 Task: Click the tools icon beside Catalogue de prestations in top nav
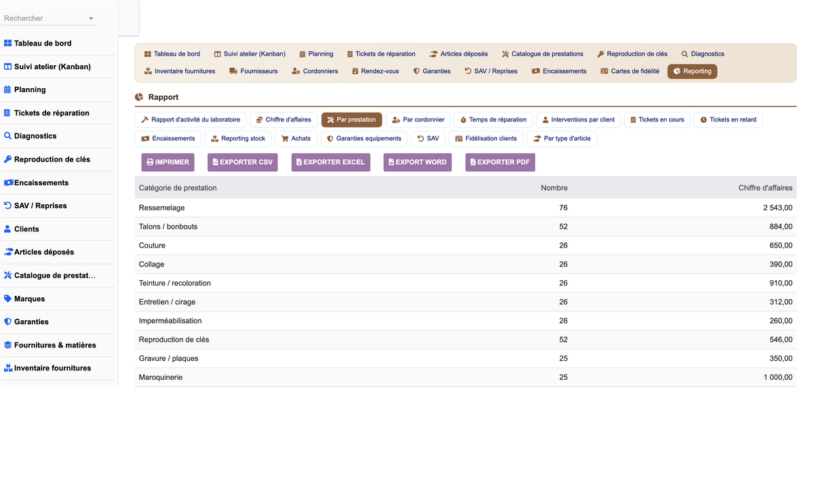click(x=505, y=54)
